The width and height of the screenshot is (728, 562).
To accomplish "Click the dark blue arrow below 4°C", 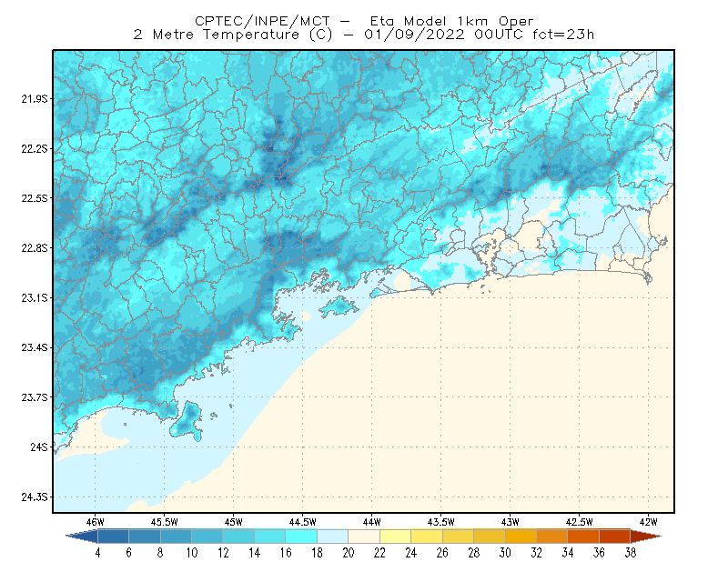I will tap(82, 537).
